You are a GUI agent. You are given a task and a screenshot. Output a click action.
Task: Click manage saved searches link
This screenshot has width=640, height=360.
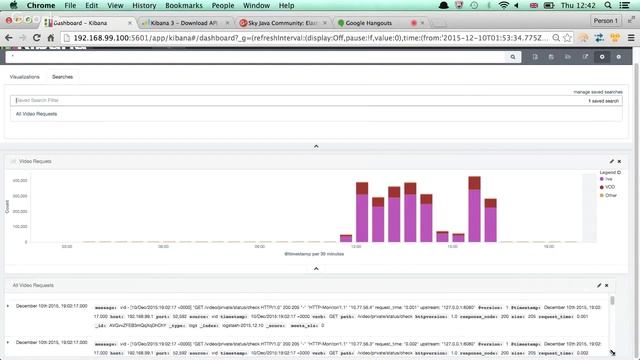coord(598,92)
